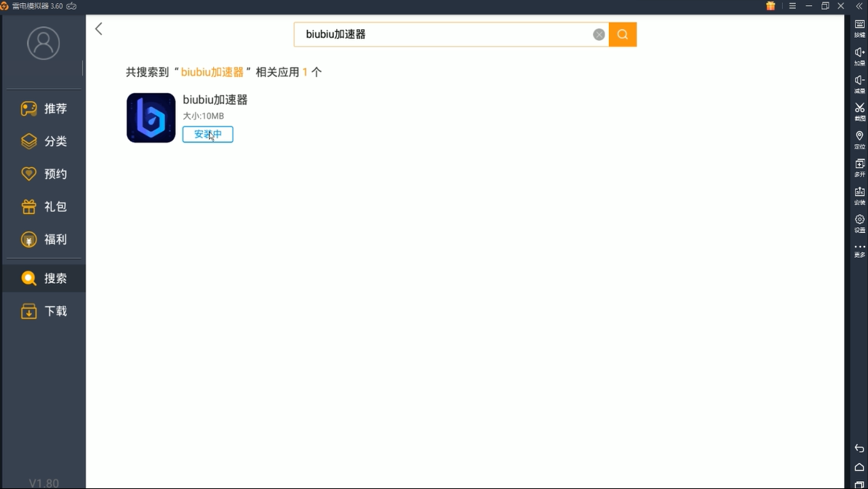Viewport: 868px width, 489px height.
Task: Open the 分类 categories tab
Action: click(x=44, y=141)
